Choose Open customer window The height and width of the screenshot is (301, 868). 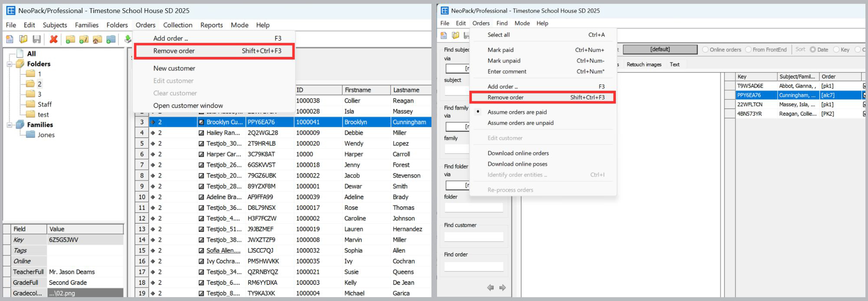click(188, 106)
